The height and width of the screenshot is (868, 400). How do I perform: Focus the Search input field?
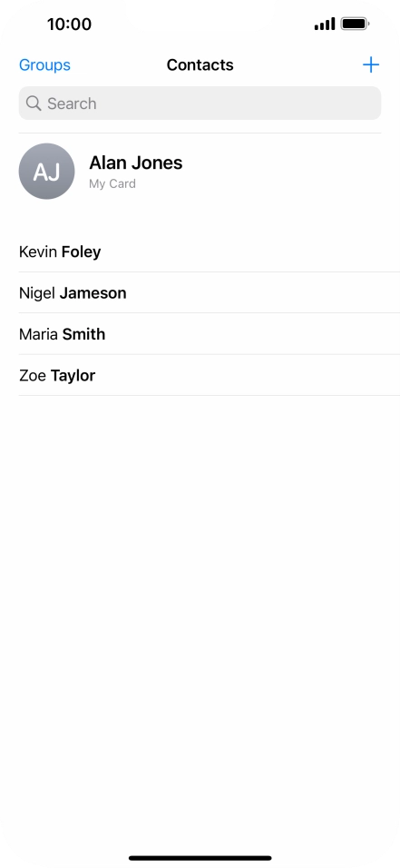[x=200, y=103]
